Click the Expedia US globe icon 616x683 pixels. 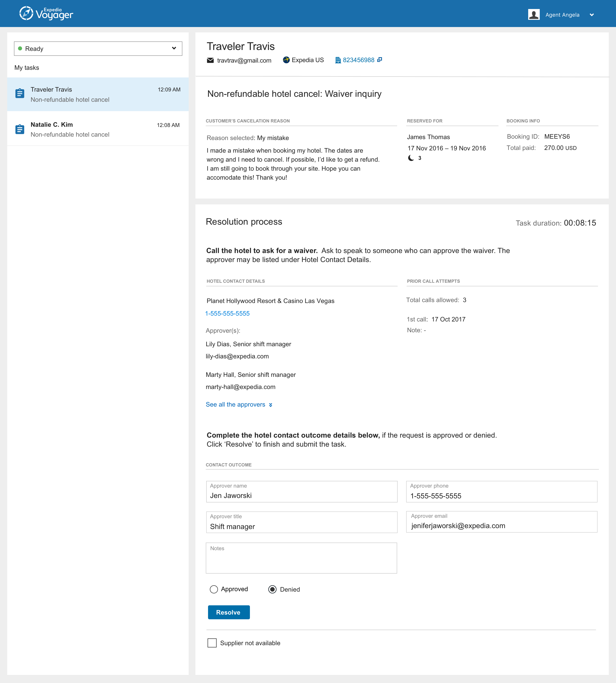286,60
